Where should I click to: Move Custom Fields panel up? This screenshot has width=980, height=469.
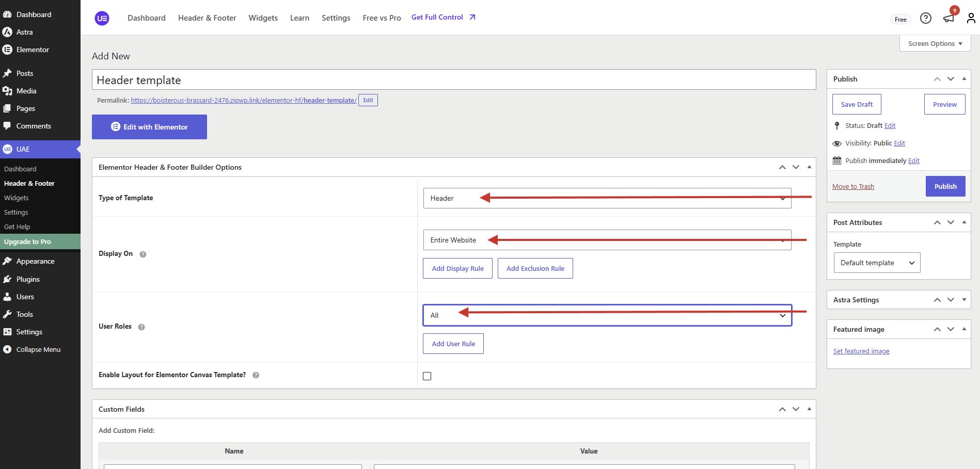pyautogui.click(x=782, y=409)
